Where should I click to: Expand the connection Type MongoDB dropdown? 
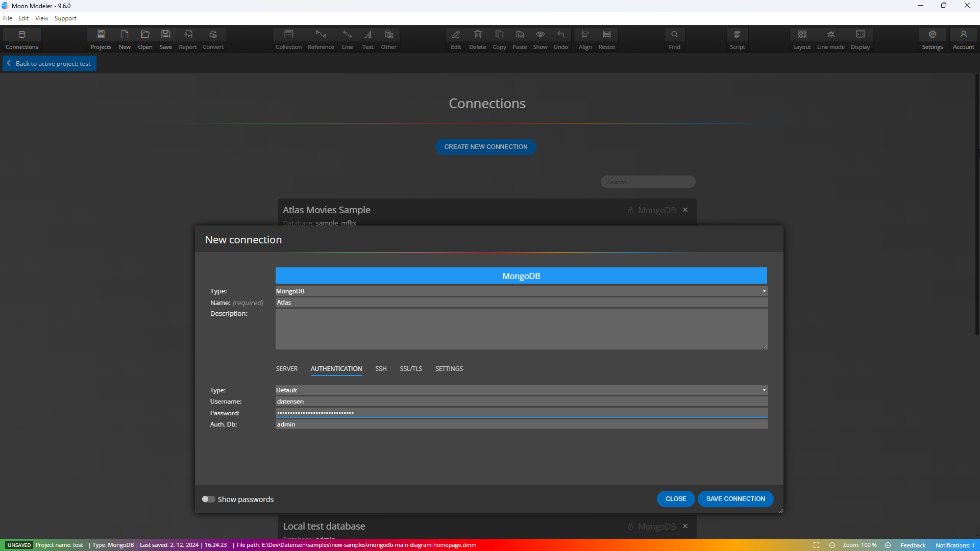click(x=521, y=291)
